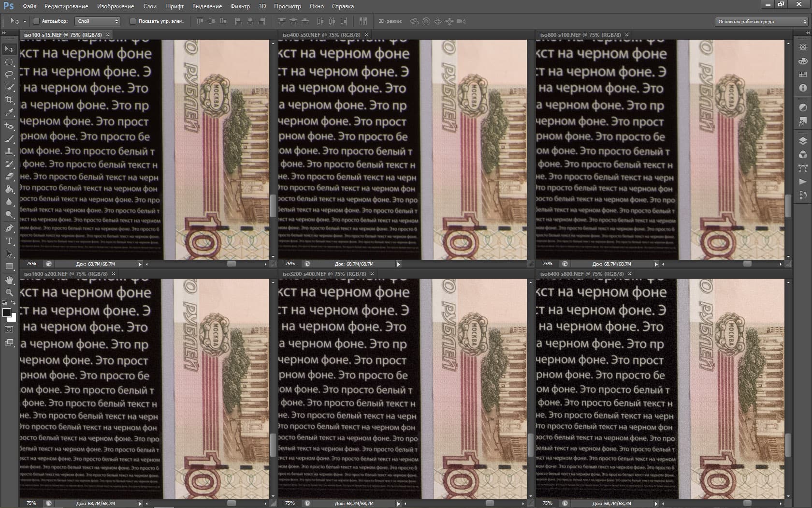Select the Clone Stamp tool
Screen dimensions: 812x508
pyautogui.click(x=9, y=151)
